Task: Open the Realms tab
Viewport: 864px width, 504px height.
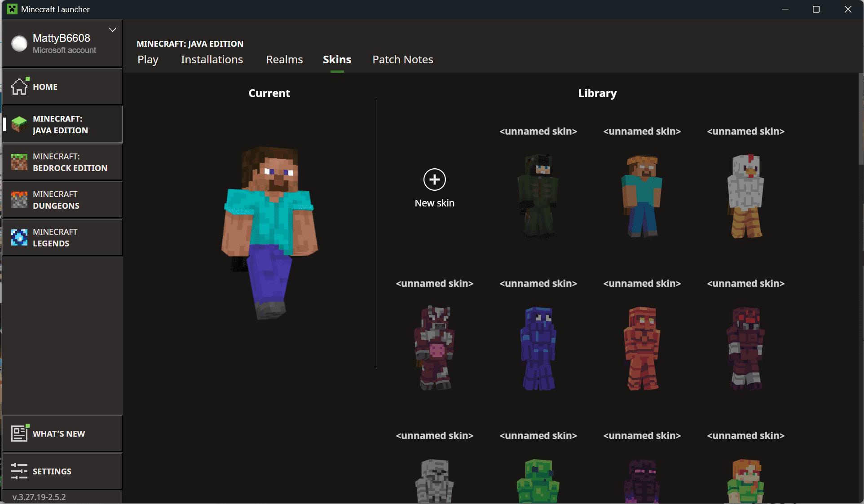Action: (x=284, y=60)
